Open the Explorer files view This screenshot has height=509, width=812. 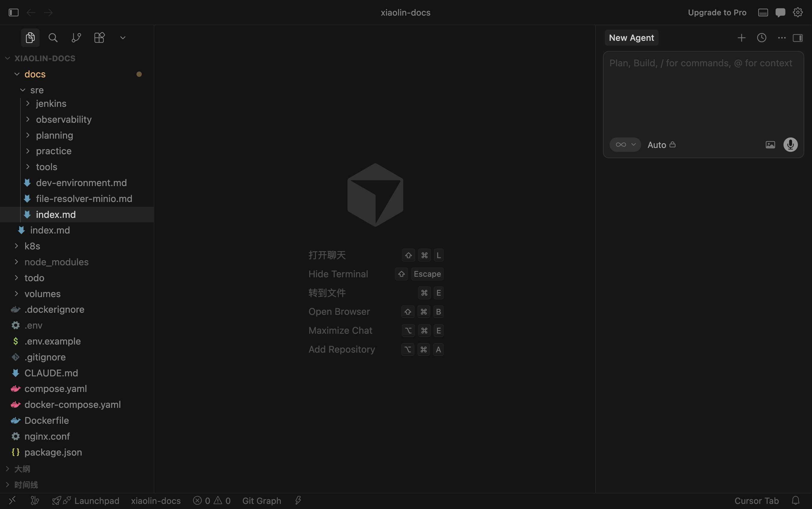(30, 38)
